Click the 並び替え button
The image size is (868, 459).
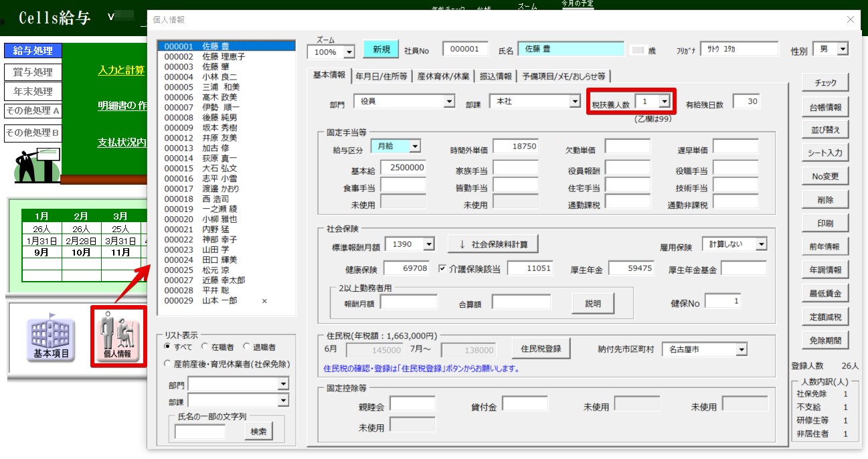pos(825,129)
